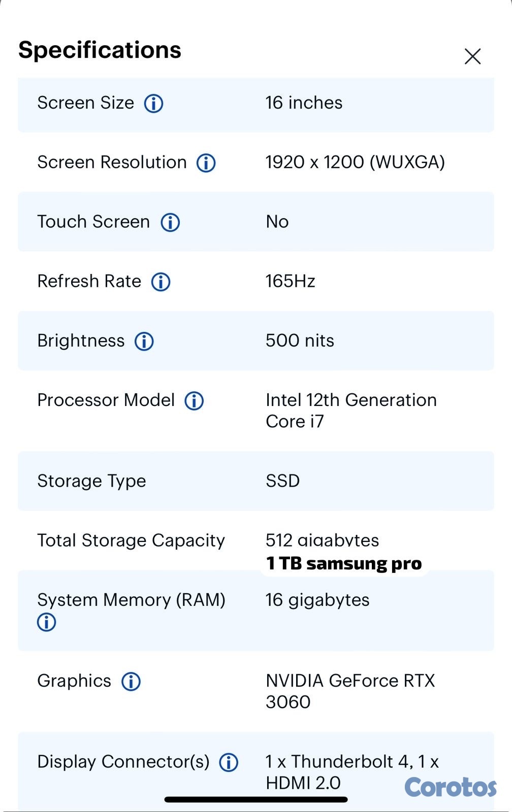Image resolution: width=512 pixels, height=812 pixels.
Task: Open the Graphics info tooltip
Action: click(130, 682)
